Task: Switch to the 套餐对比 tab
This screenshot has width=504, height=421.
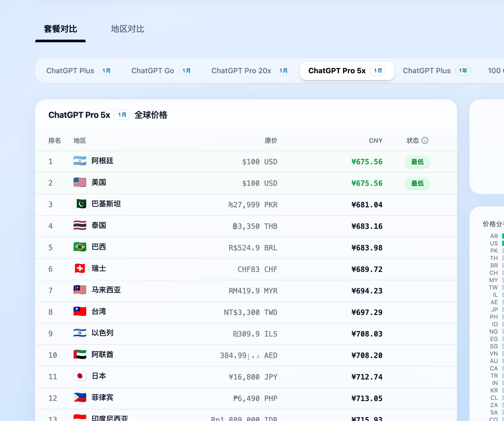Action: click(x=60, y=29)
